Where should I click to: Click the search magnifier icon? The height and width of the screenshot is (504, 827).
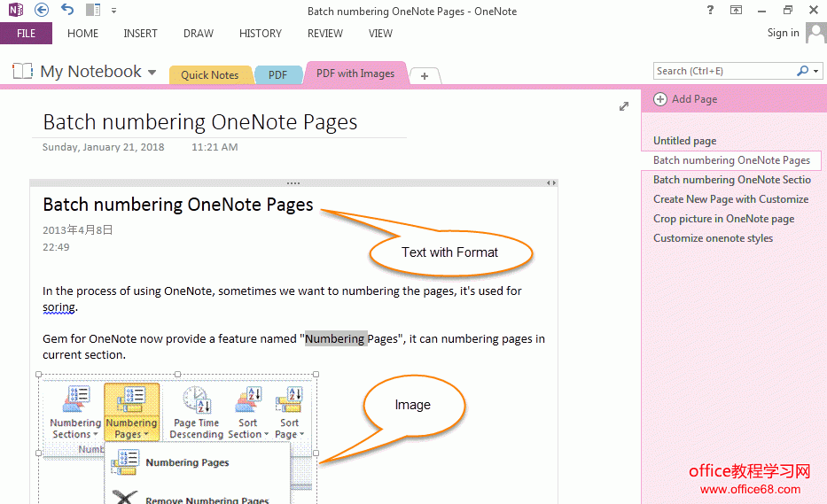point(802,71)
